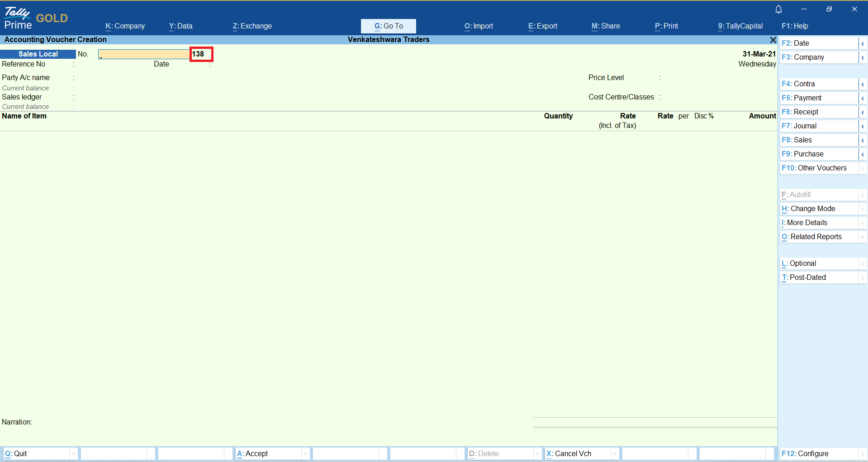Select the Sales Local voucher type label
This screenshot has height=462, width=868.
[x=38, y=54]
